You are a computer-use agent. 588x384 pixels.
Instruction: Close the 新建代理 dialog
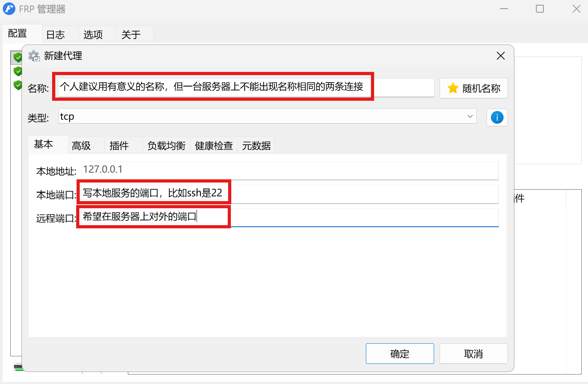click(x=500, y=56)
